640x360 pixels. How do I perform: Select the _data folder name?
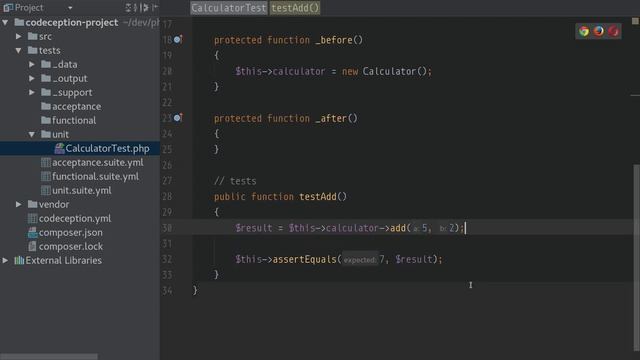tap(65, 64)
